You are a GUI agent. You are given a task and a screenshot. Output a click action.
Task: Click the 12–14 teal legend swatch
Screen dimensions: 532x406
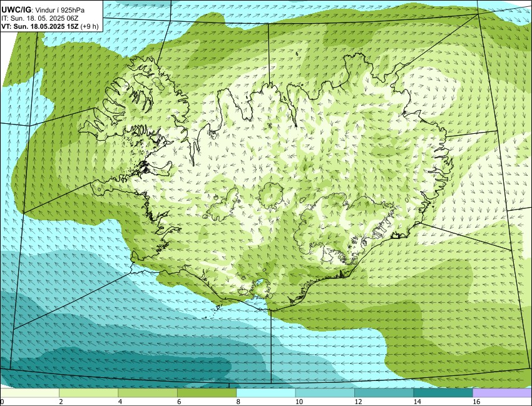point(384,393)
